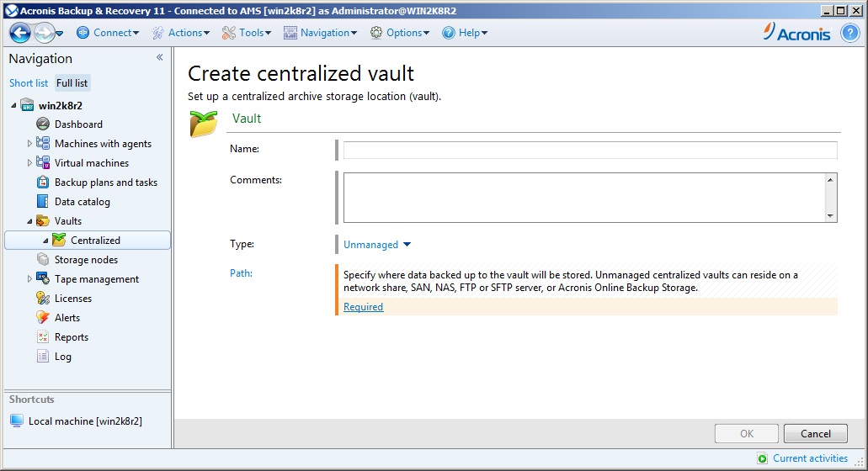This screenshot has height=471, width=868.
Task: Click the Path label link
Action: [x=241, y=273]
